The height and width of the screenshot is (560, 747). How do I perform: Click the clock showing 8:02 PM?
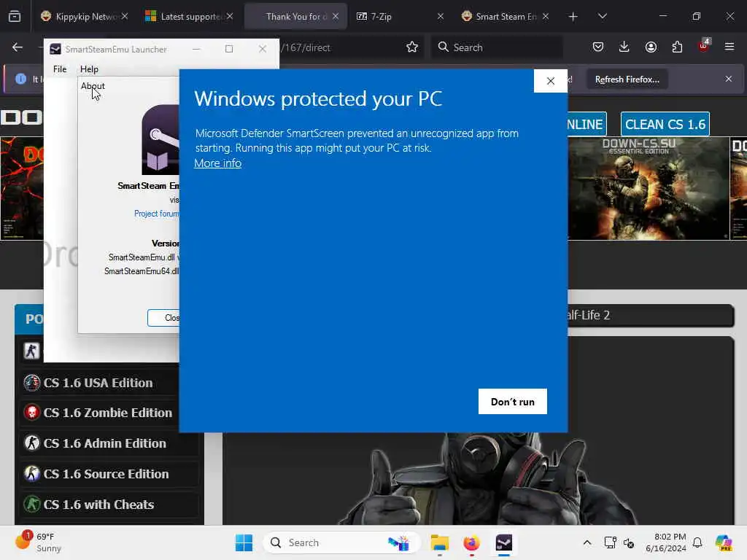click(x=666, y=542)
